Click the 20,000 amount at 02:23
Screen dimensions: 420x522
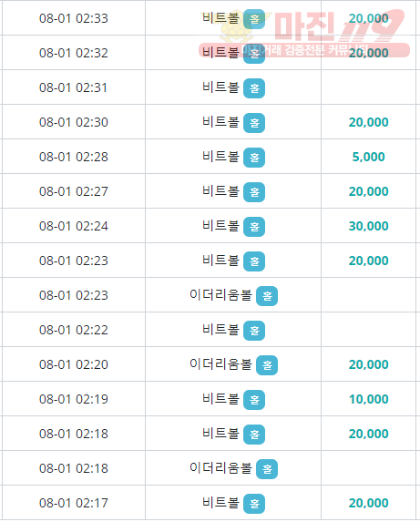point(368,261)
